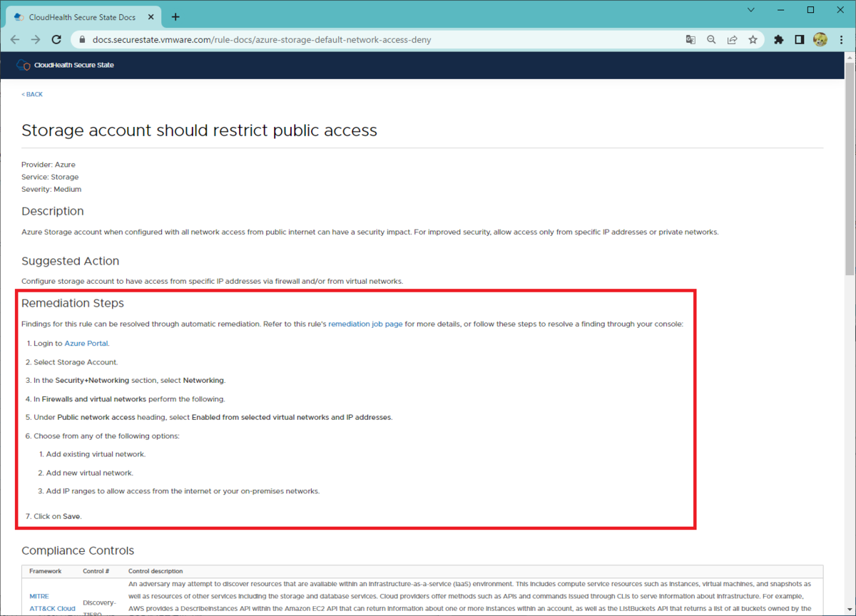
Task: Click the 'Compliance Controls' heading
Action: coord(78,550)
